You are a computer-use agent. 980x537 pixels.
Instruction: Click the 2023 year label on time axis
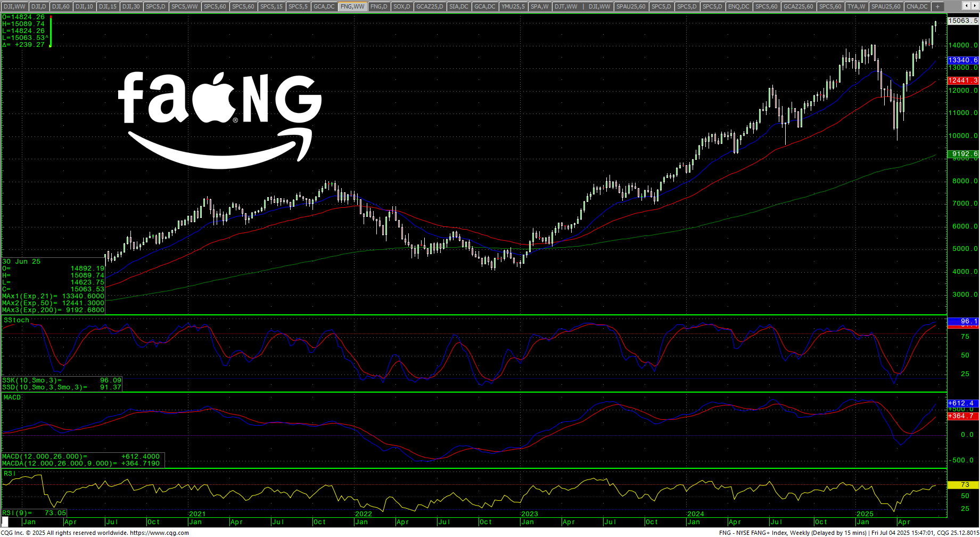tap(530, 514)
